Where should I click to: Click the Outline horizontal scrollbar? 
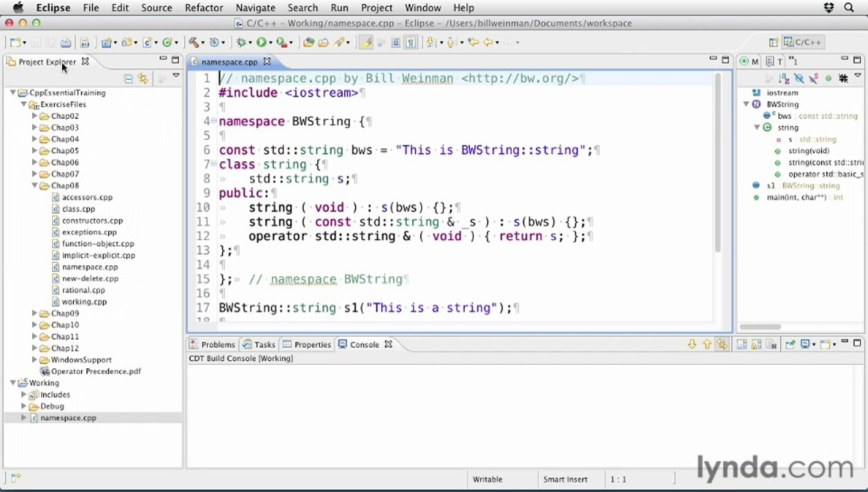760,327
